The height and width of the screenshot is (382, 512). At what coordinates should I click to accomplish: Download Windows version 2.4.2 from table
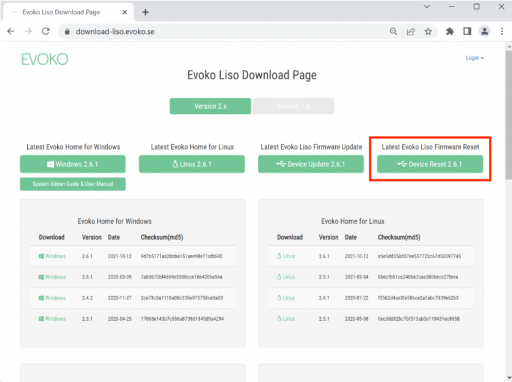point(52,298)
